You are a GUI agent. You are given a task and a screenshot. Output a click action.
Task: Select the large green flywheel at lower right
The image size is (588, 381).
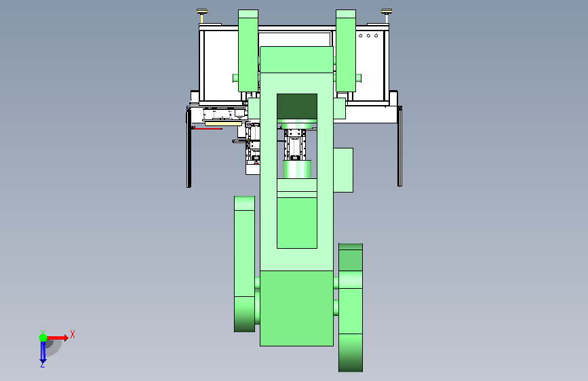(x=351, y=308)
